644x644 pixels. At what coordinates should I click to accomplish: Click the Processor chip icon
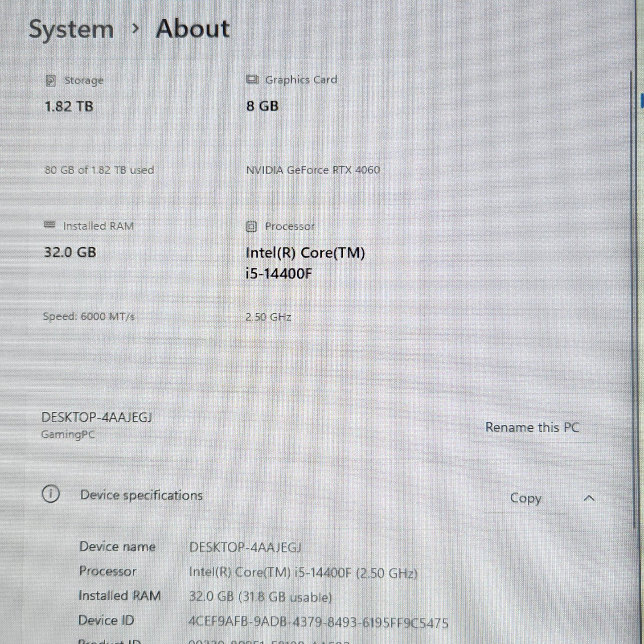click(251, 227)
